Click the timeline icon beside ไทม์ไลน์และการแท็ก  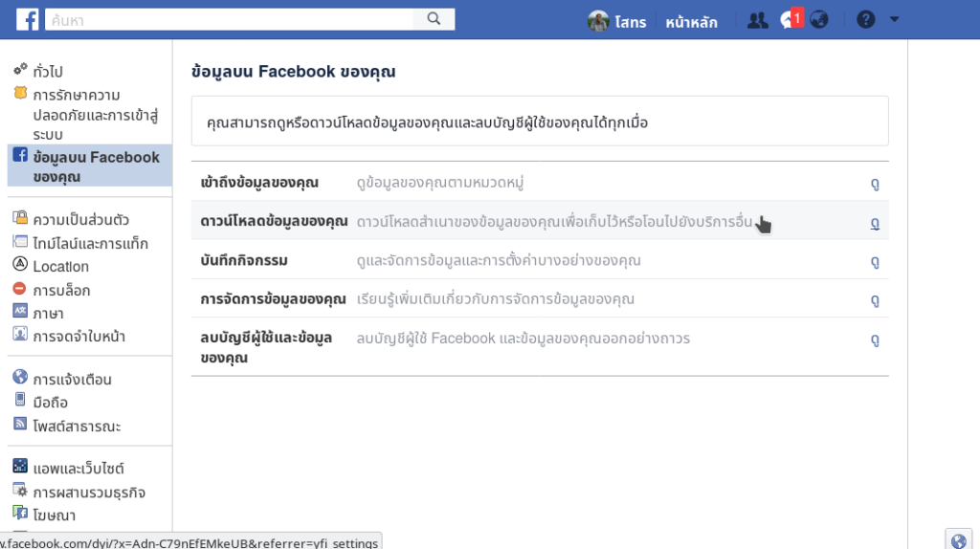pos(20,241)
